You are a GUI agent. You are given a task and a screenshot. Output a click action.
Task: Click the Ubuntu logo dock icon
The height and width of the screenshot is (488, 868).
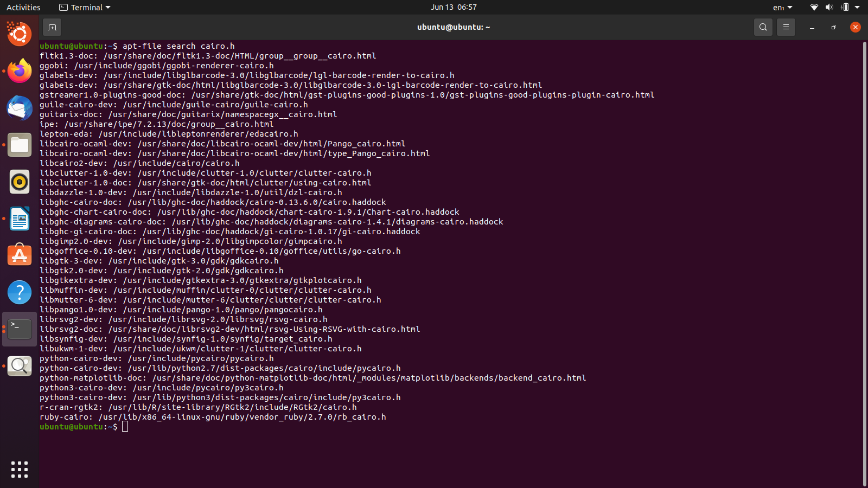pyautogui.click(x=20, y=34)
